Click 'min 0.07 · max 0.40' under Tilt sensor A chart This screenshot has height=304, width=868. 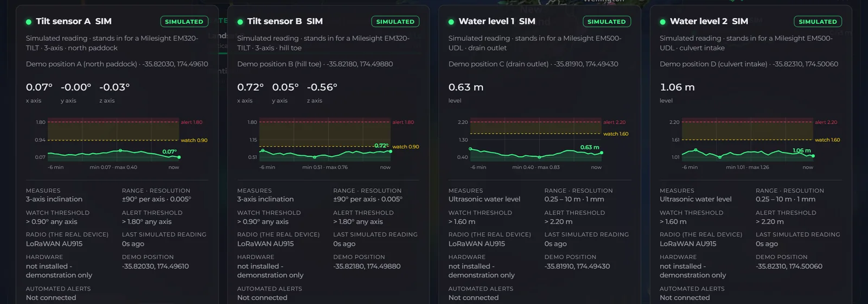click(x=113, y=167)
